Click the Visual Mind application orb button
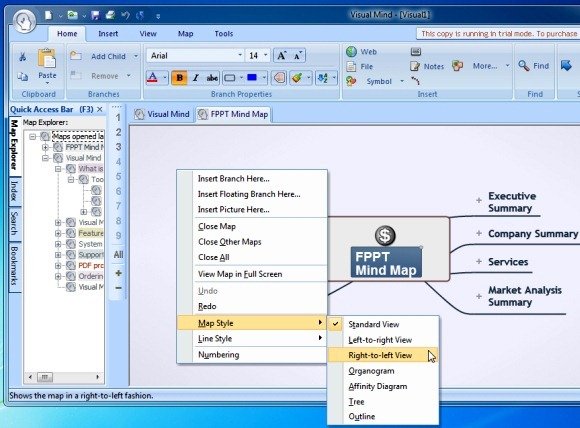580x428 pixels. click(24, 21)
